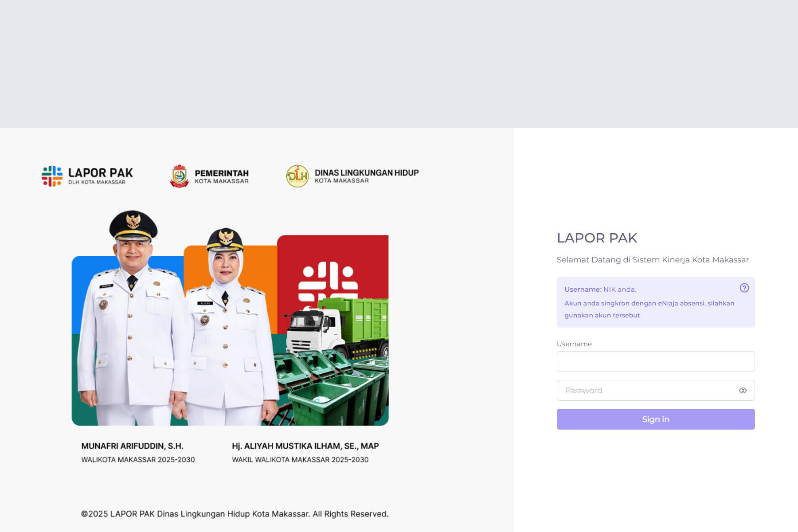Click the vice mayor's portrait photo
The width and height of the screenshot is (798, 532).
[227, 326]
